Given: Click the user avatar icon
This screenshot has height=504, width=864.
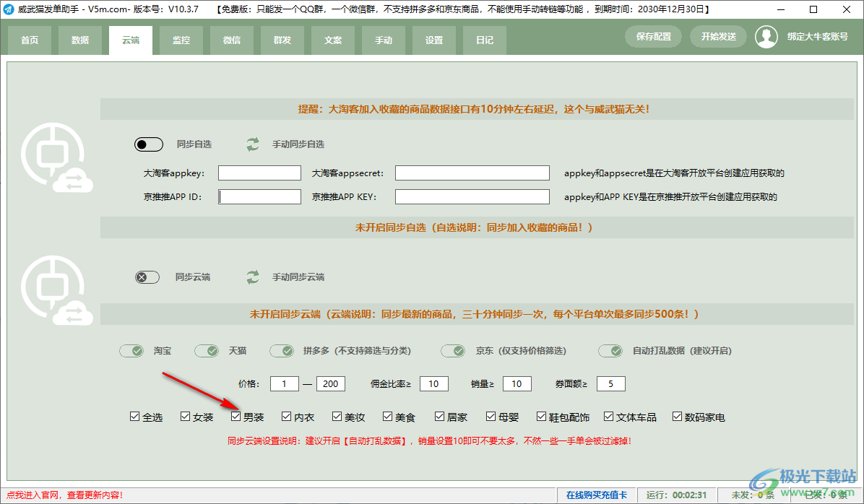Looking at the screenshot, I should point(766,37).
